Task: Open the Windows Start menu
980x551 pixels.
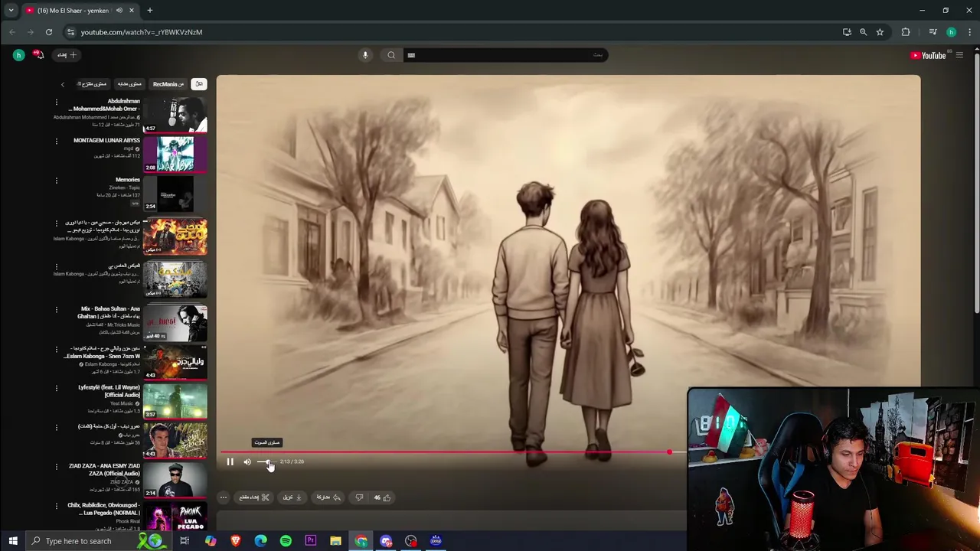Action: [13, 541]
